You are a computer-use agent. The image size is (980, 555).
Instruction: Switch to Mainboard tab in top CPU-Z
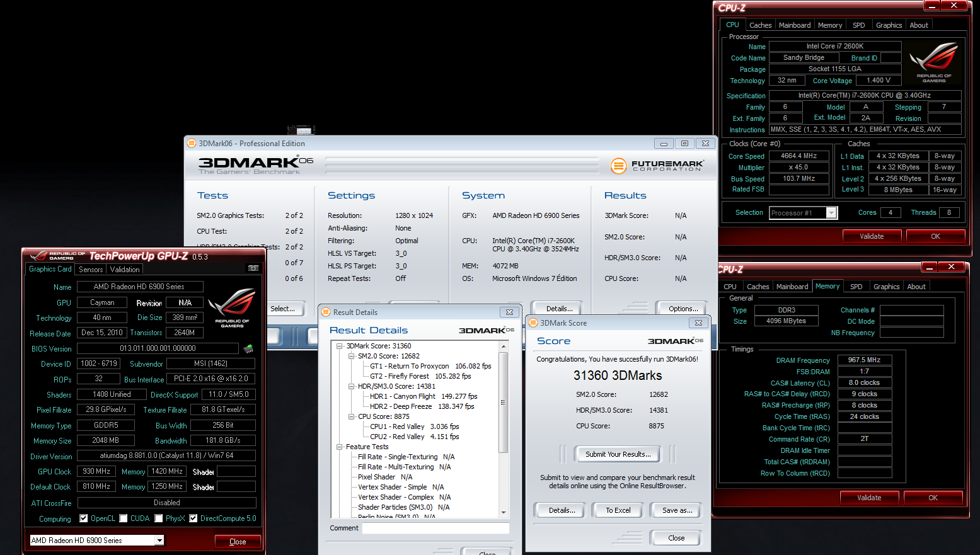click(795, 25)
